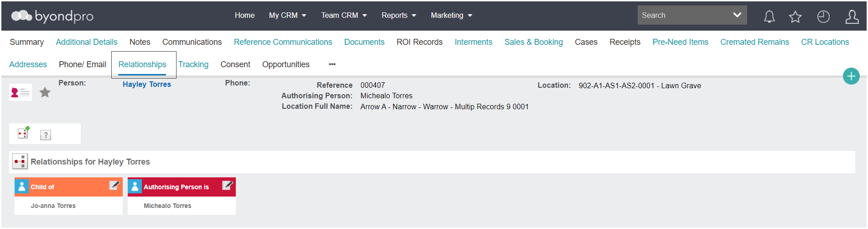Click Michealo Torres on relationship card
The height and width of the screenshot is (229, 868).
[x=167, y=206]
